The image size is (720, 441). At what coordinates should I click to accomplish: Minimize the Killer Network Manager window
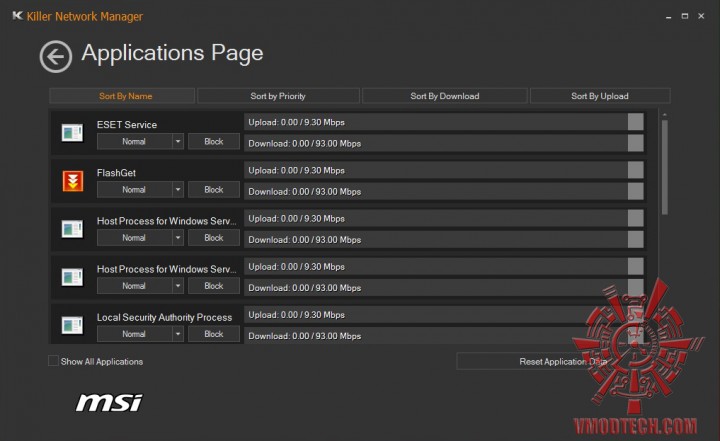pos(669,17)
